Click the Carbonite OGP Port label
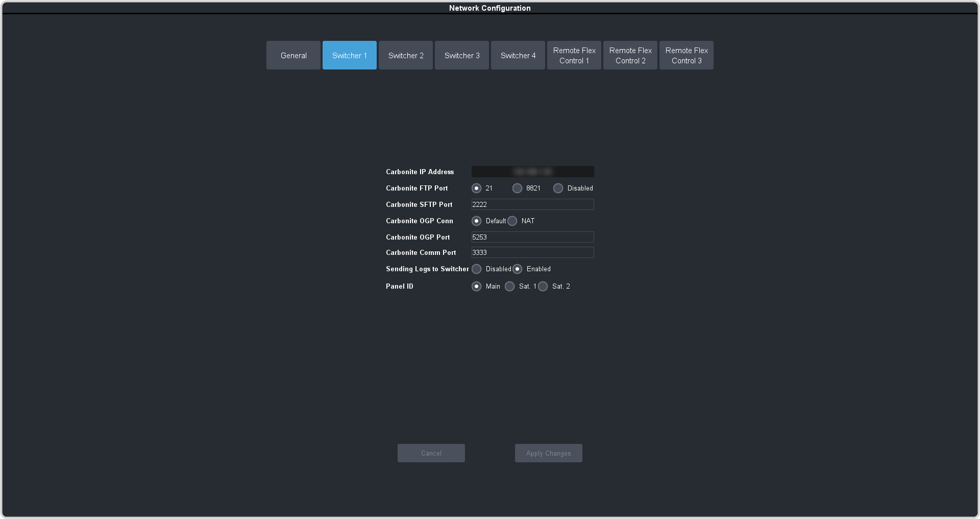Viewport: 980px width, 519px height. pyautogui.click(x=418, y=237)
